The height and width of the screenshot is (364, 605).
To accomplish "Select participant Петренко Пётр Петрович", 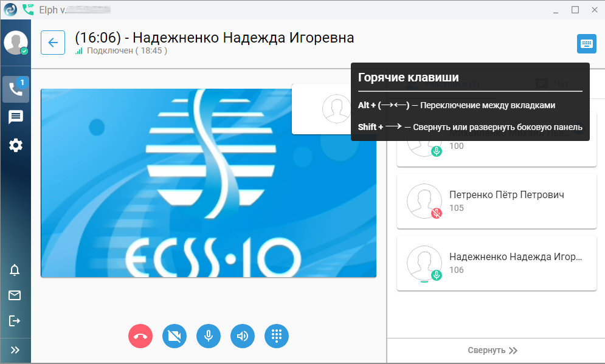I will (497, 201).
